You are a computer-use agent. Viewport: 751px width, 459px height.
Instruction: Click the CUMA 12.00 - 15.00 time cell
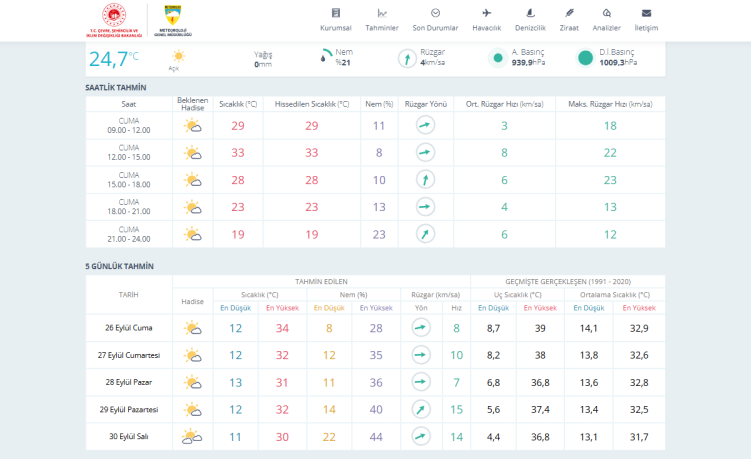click(x=129, y=153)
